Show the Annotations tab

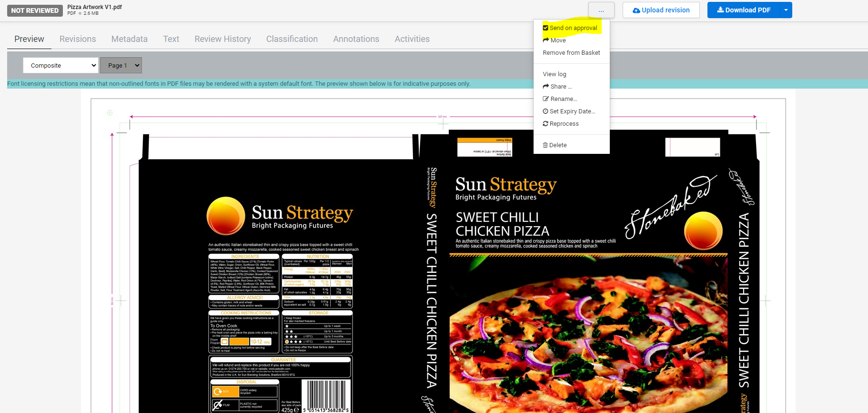coord(356,39)
